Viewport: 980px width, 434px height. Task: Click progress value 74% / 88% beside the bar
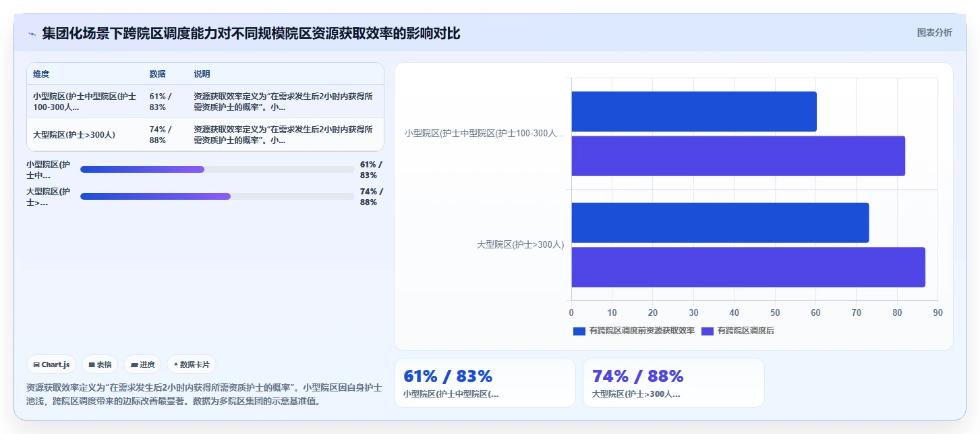coord(371,196)
